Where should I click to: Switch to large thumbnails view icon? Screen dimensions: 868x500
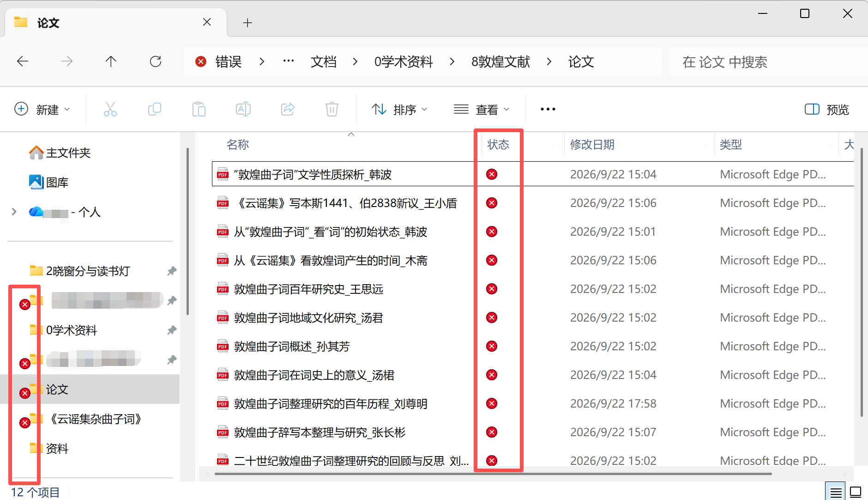[856, 492]
